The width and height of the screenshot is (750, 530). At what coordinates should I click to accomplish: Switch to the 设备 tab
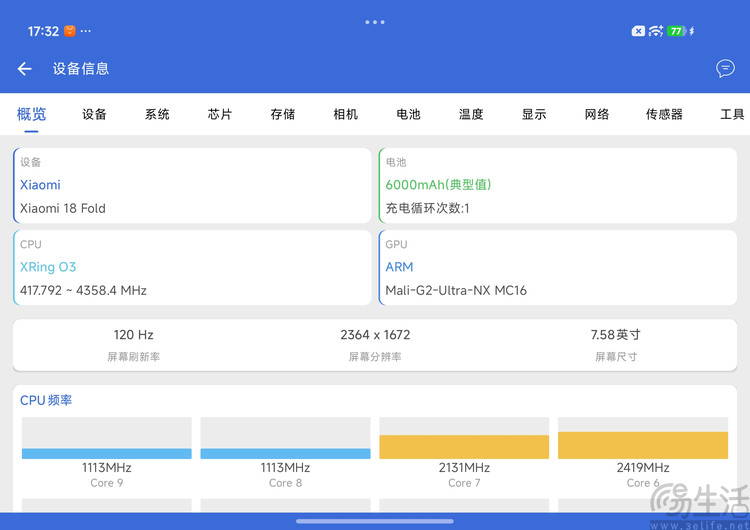tap(94, 114)
